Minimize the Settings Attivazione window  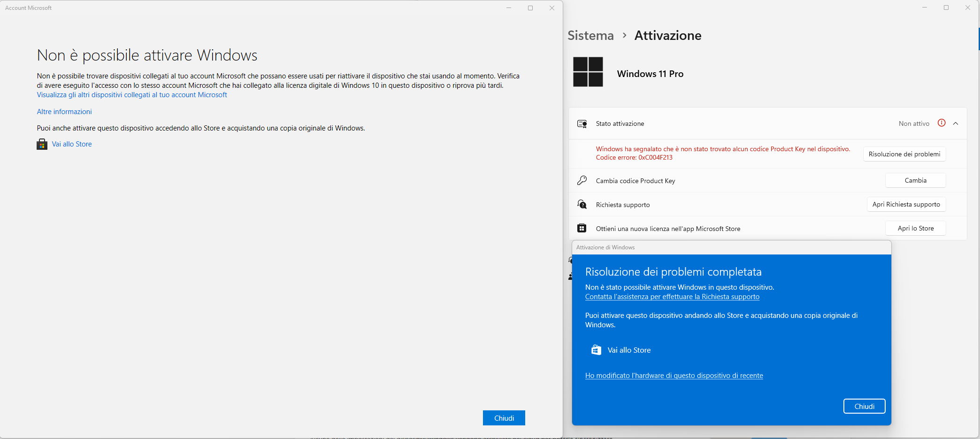coord(925,8)
